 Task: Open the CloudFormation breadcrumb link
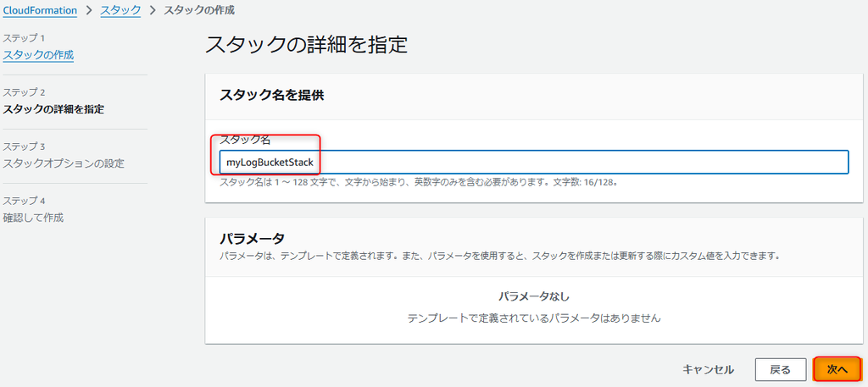point(40,10)
